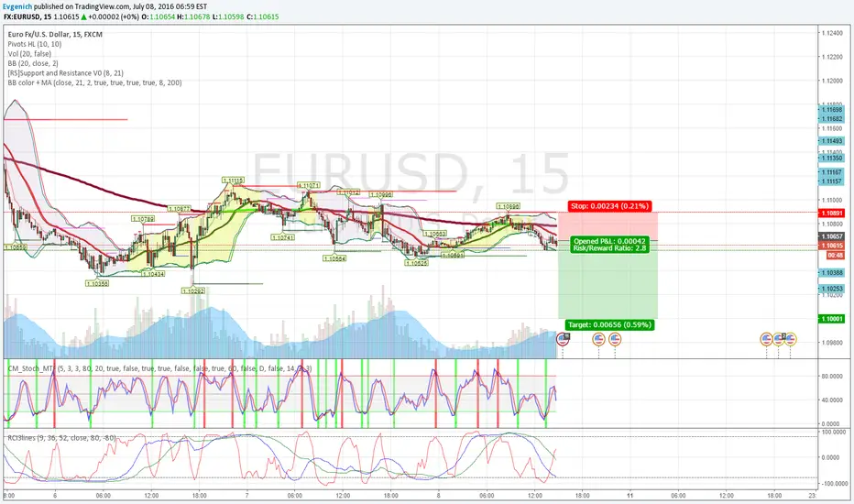The width and height of the screenshot is (854, 504).
Task: Click the 1.11698 level tag on price axis
Action: click(x=831, y=110)
